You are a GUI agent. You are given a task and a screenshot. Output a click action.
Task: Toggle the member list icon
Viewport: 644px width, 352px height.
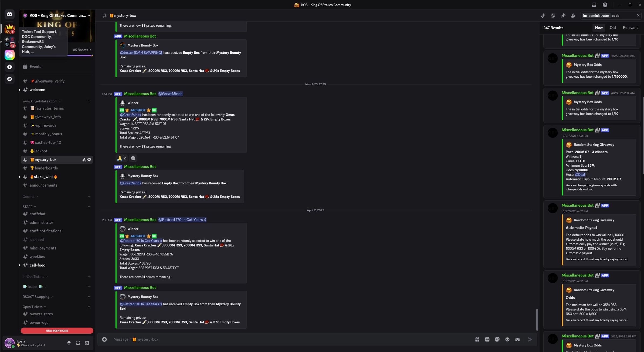573,16
